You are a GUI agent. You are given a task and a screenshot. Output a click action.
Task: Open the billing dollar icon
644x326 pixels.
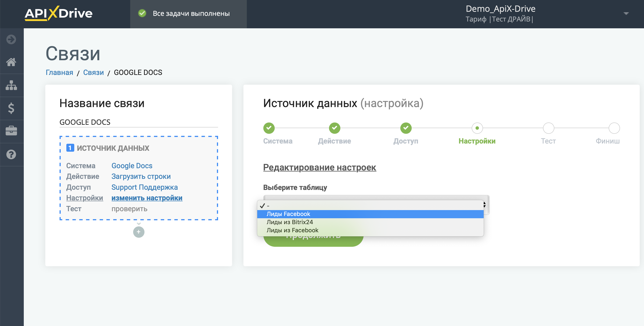tap(11, 108)
